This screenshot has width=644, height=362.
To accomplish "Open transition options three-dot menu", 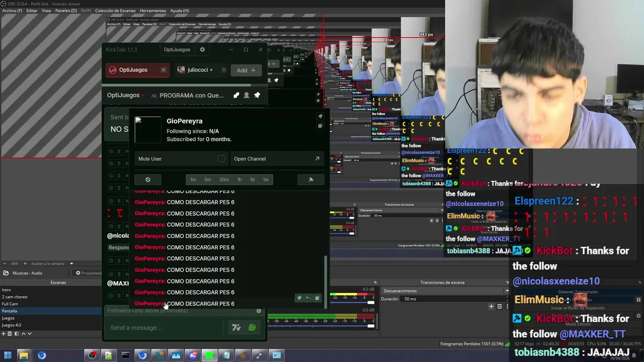I will tap(506, 306).
